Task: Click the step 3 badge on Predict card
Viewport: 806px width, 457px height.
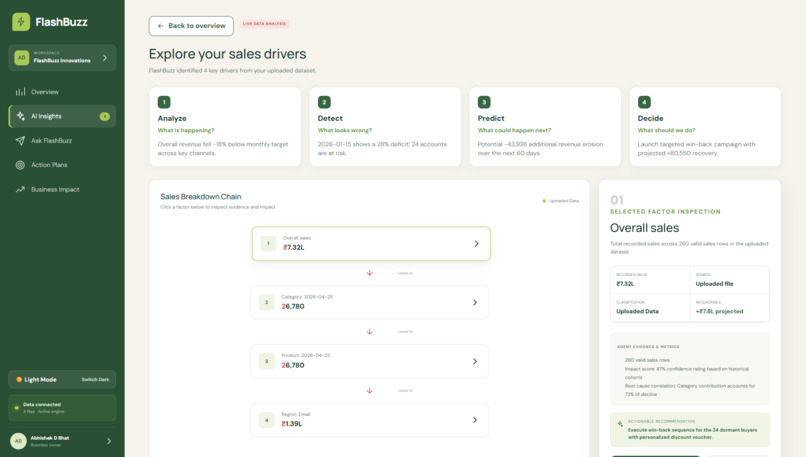Action: coord(484,102)
